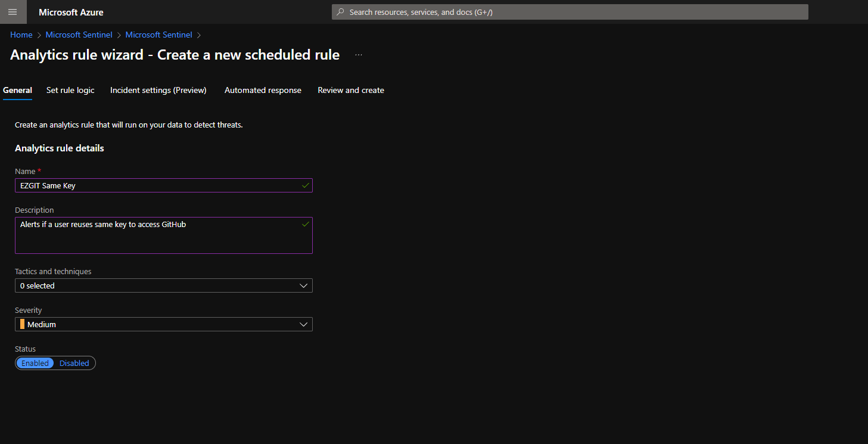Set rule status to Disabled

coord(74,363)
